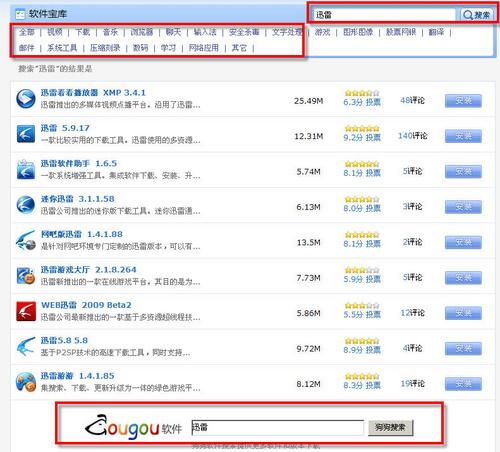The width and height of the screenshot is (500, 452).
Task: Click the top 搜索 button
Action: click(477, 15)
